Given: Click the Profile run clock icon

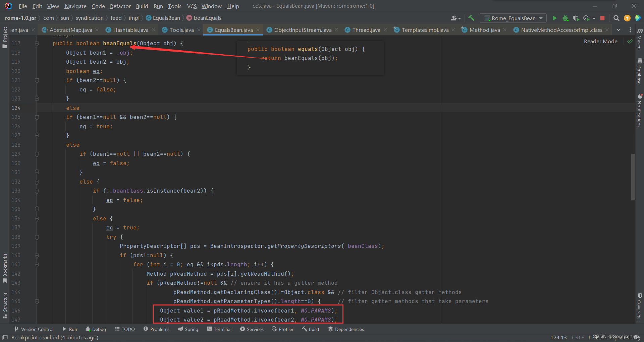Looking at the screenshot, I should point(586,18).
